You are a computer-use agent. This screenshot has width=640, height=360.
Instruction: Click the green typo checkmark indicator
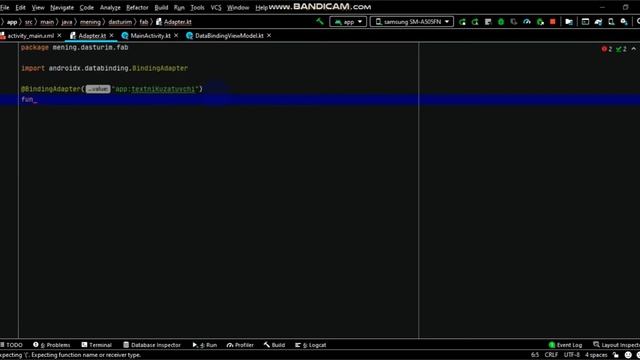621,49
